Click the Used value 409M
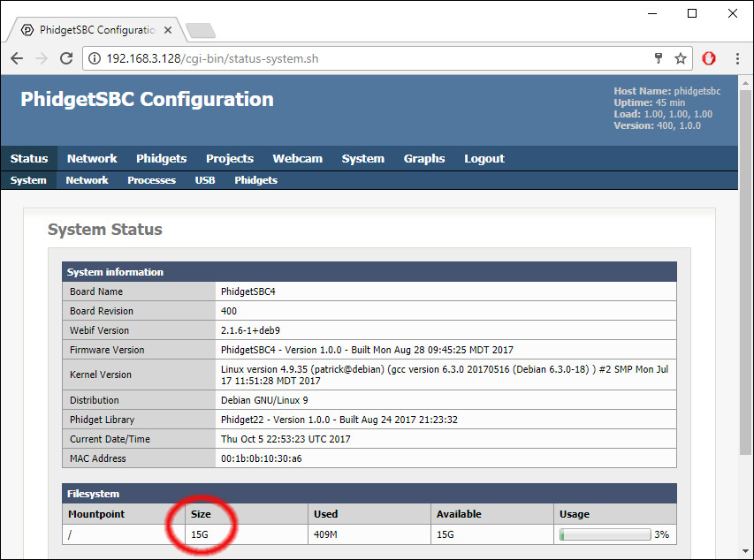This screenshot has height=560, width=754. [325, 534]
